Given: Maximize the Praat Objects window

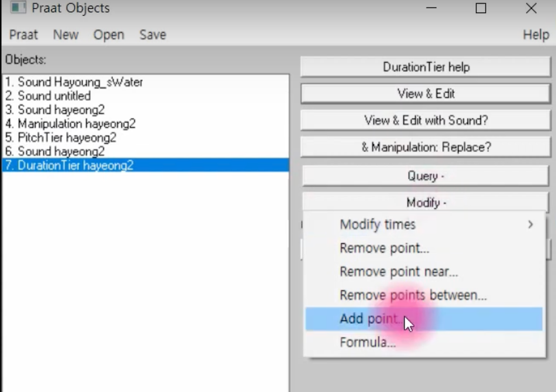Looking at the screenshot, I should point(481,8).
